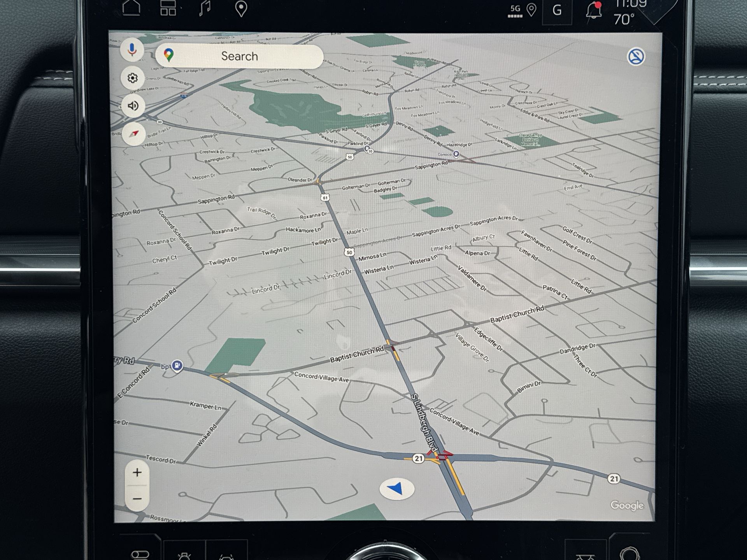Mute navigation sound via speaker icon
The height and width of the screenshot is (560, 747).
point(133,106)
